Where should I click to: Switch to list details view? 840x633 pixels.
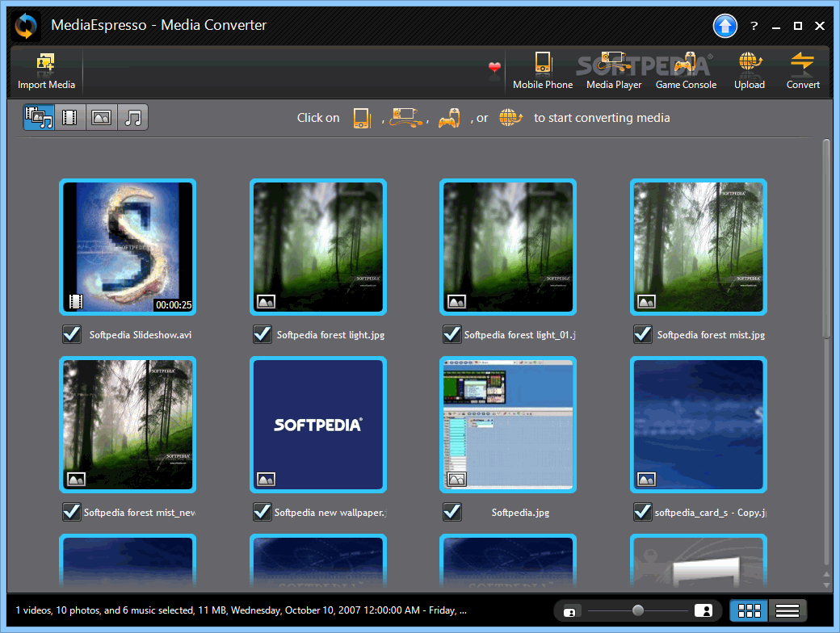coord(787,610)
